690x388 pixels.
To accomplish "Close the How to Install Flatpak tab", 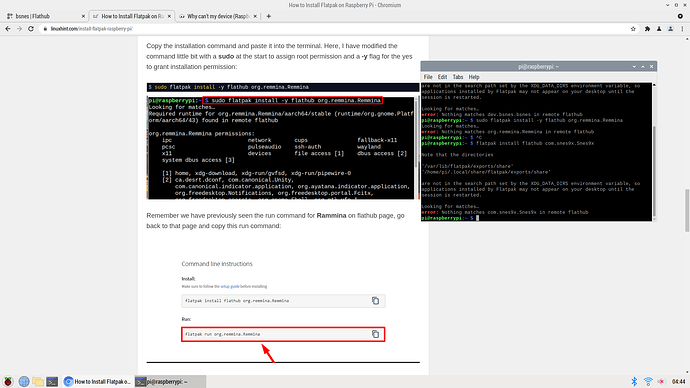I will pyautogui.click(x=169, y=16).
